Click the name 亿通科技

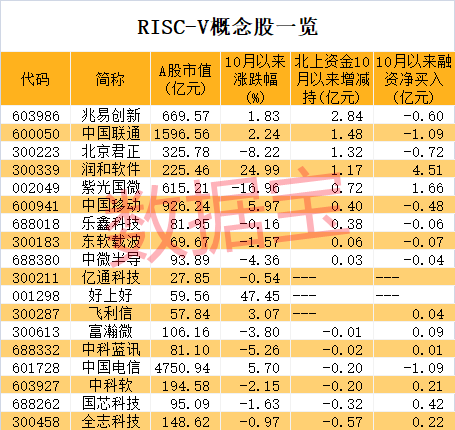click(111, 277)
